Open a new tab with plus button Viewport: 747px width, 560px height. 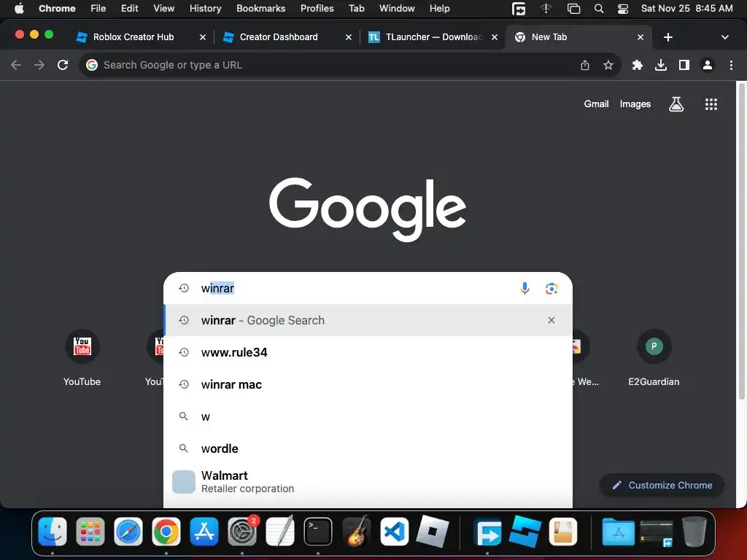tap(668, 37)
